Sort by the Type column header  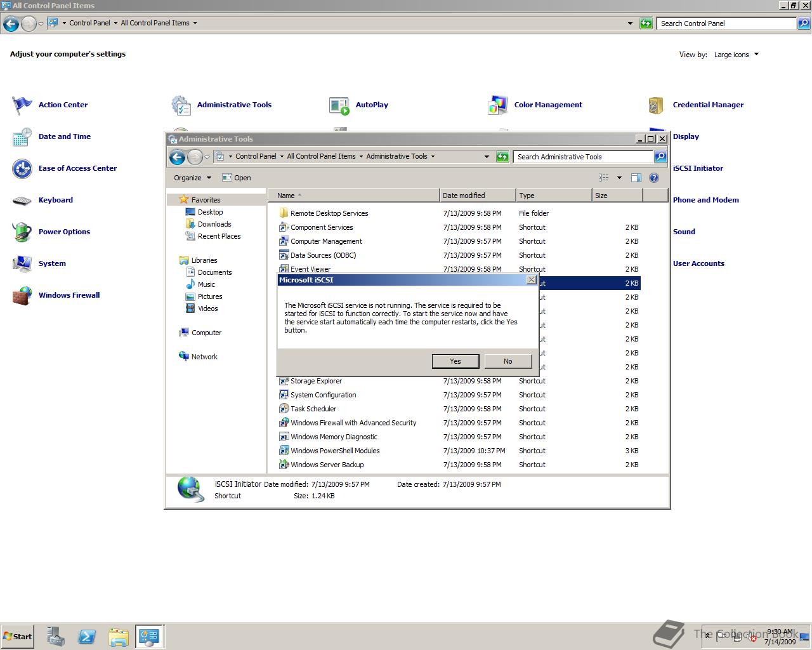[x=554, y=196]
